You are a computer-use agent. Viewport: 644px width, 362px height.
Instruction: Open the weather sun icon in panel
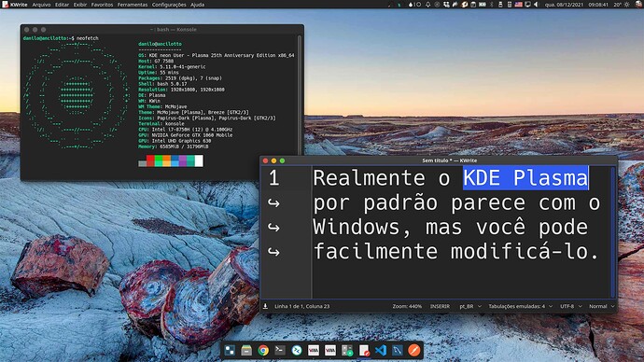(627, 5)
